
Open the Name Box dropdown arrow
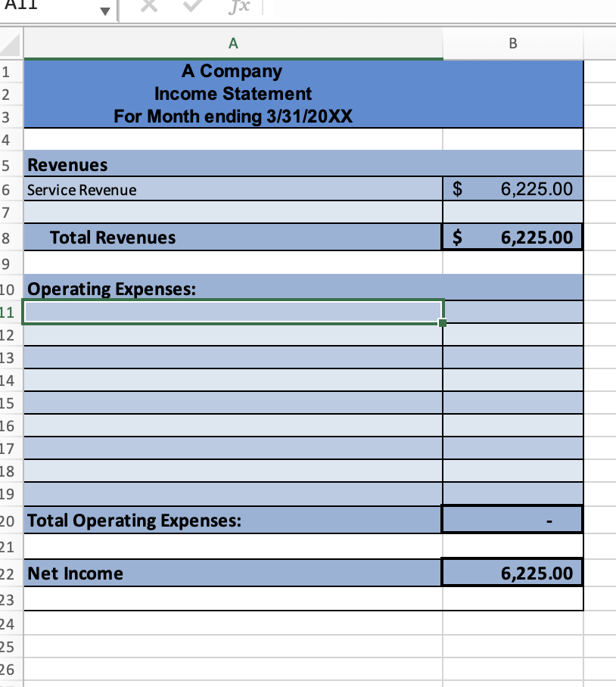[106, 9]
